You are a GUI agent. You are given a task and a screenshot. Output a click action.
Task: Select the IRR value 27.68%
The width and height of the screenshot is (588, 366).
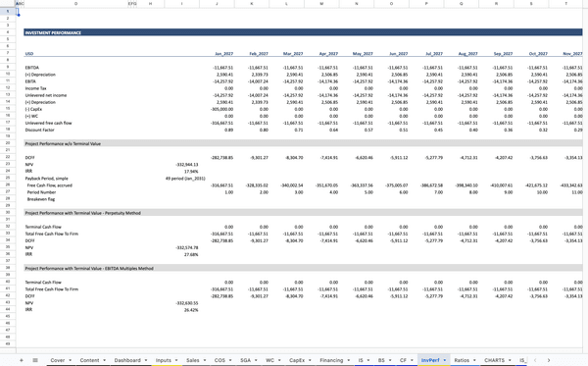191,254
